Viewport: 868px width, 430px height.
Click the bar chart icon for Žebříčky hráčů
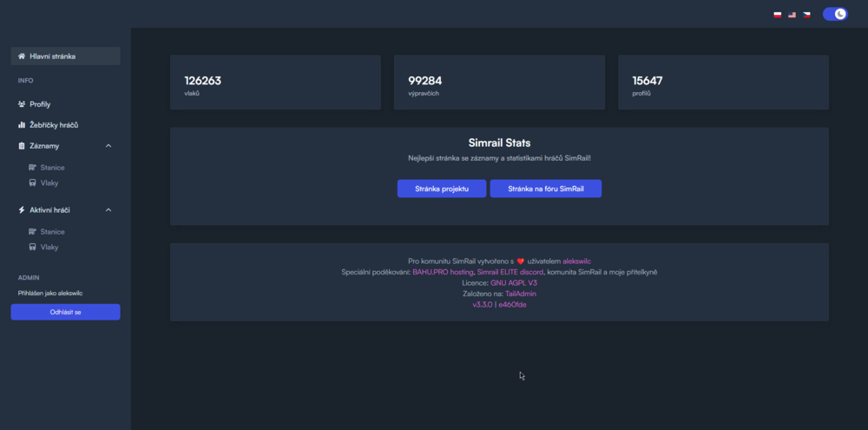click(x=22, y=125)
